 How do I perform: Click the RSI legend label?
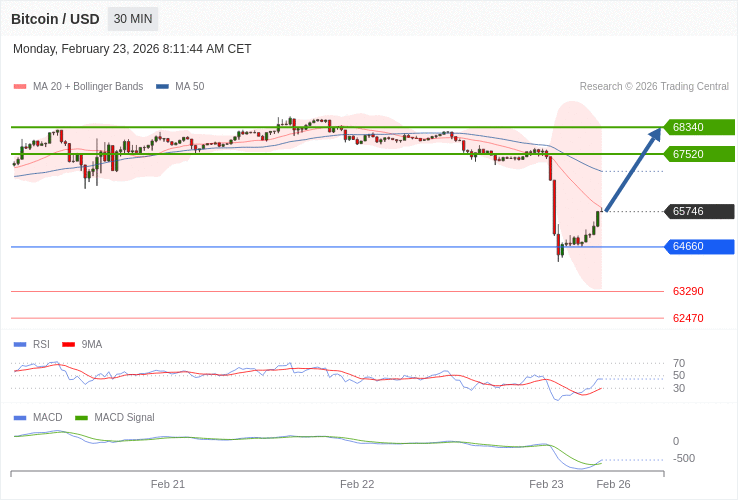[x=41, y=345]
